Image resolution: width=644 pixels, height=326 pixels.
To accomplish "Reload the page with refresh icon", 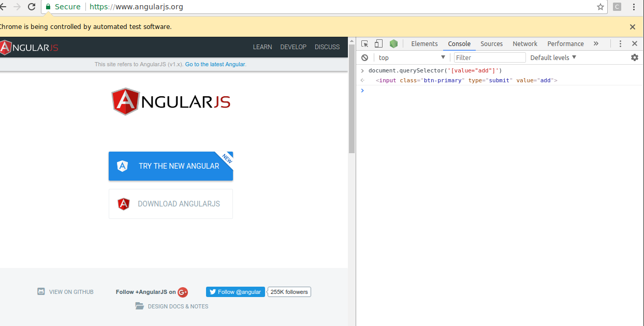I will [x=32, y=7].
